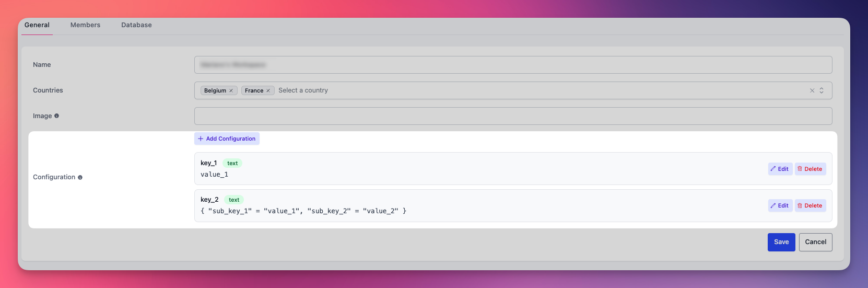Edit the key_1 configuration
868x288 pixels.
(x=780, y=169)
